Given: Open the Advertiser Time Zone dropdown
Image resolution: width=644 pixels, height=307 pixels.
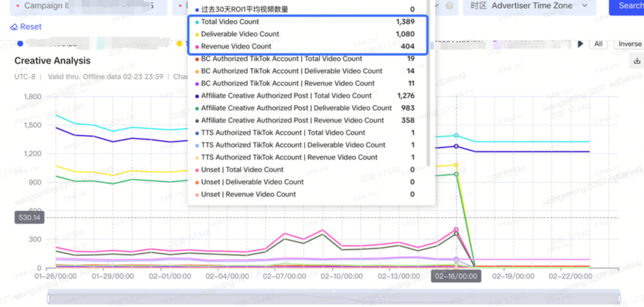Looking at the screenshot, I should pyautogui.click(x=529, y=6).
